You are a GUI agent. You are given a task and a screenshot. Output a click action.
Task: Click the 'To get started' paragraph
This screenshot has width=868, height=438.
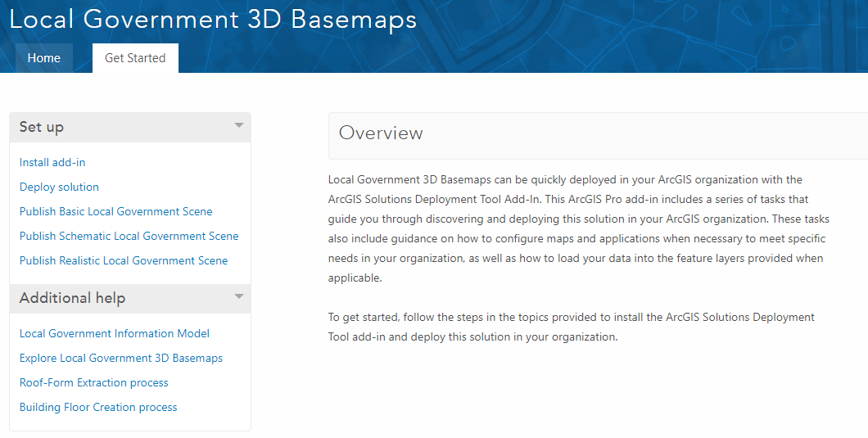[572, 327]
